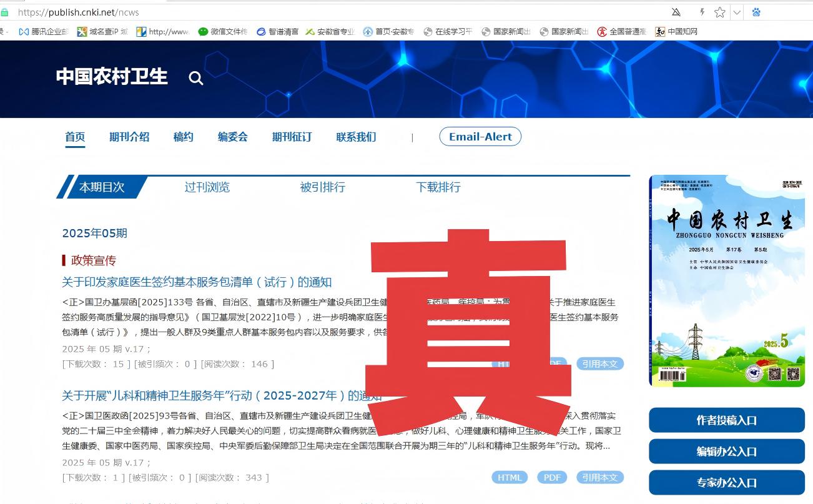Open the 智谱清言 bookmark
The height and width of the screenshot is (504, 813).
(x=277, y=32)
